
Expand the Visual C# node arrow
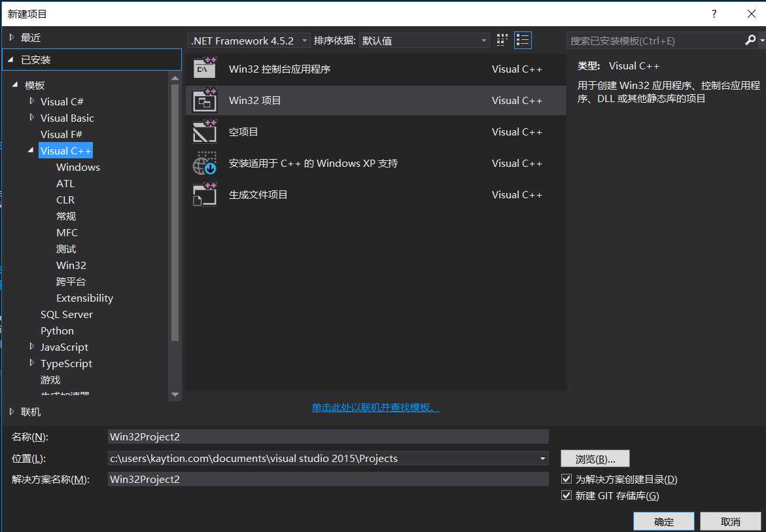(x=32, y=101)
